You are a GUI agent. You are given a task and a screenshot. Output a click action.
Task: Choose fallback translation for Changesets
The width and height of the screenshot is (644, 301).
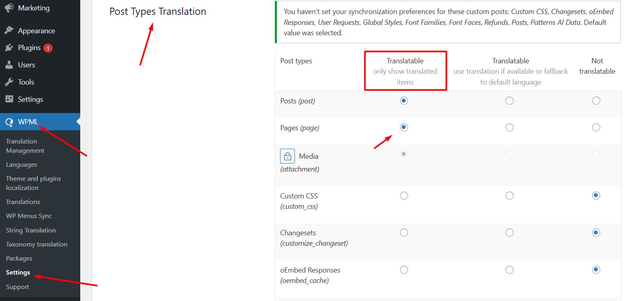[509, 232]
